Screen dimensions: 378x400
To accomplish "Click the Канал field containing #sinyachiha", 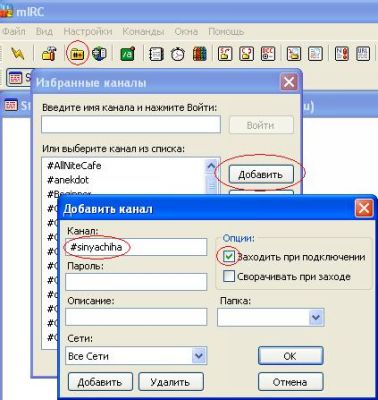I will tap(136, 247).
